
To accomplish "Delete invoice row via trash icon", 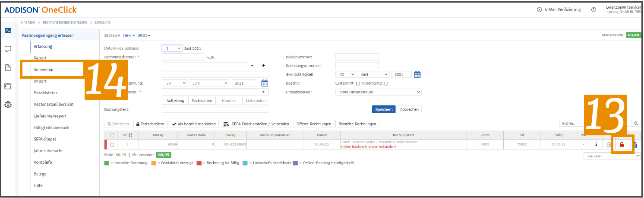I will pyautogui.click(x=608, y=145).
